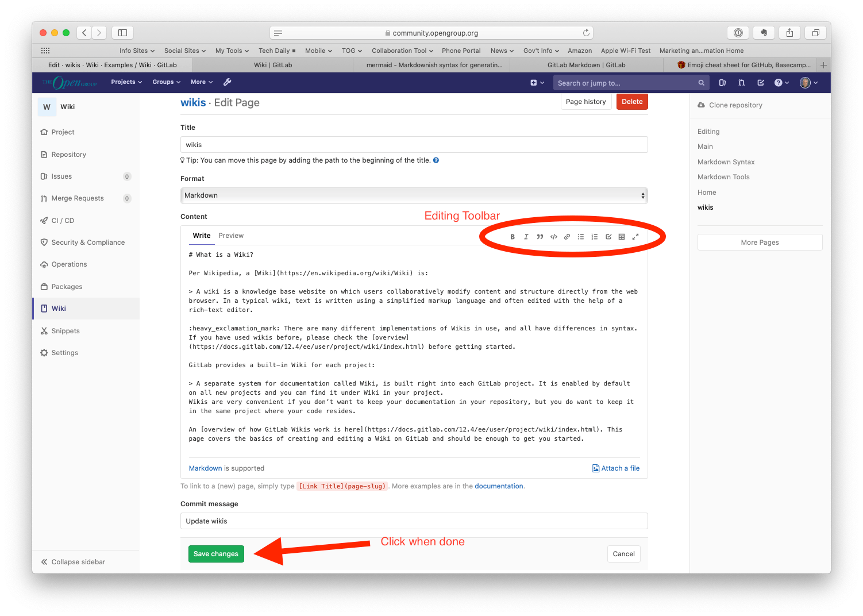
Task: Open the new item plus dropdown
Action: click(x=537, y=83)
